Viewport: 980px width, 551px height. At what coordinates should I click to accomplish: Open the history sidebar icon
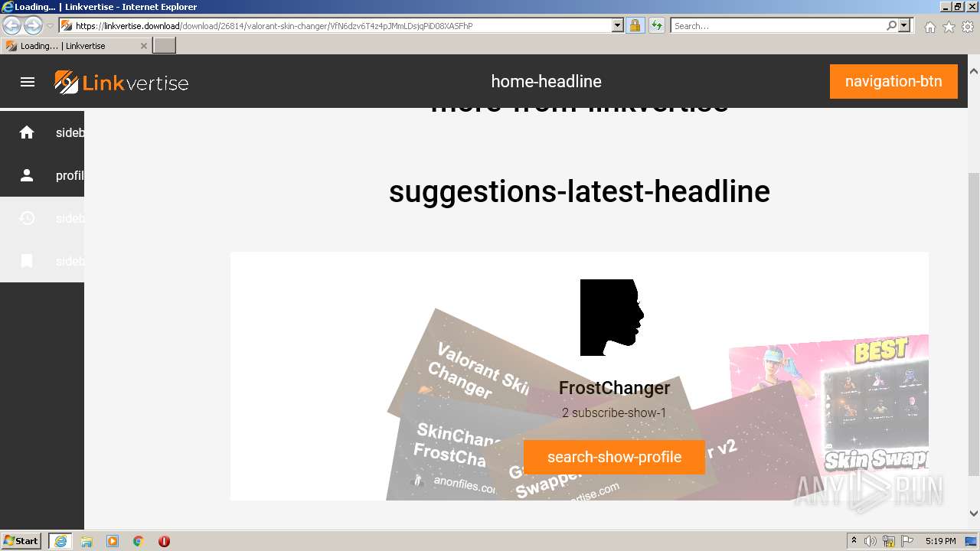pos(27,218)
